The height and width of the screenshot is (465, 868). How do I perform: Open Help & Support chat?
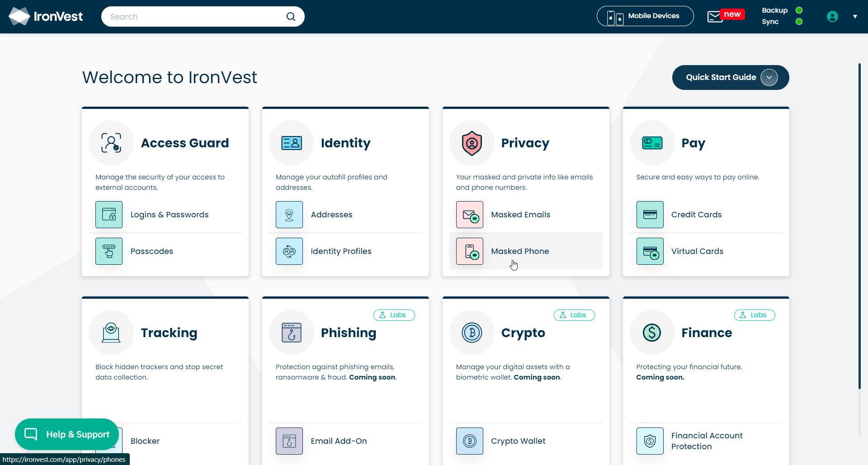tap(67, 434)
